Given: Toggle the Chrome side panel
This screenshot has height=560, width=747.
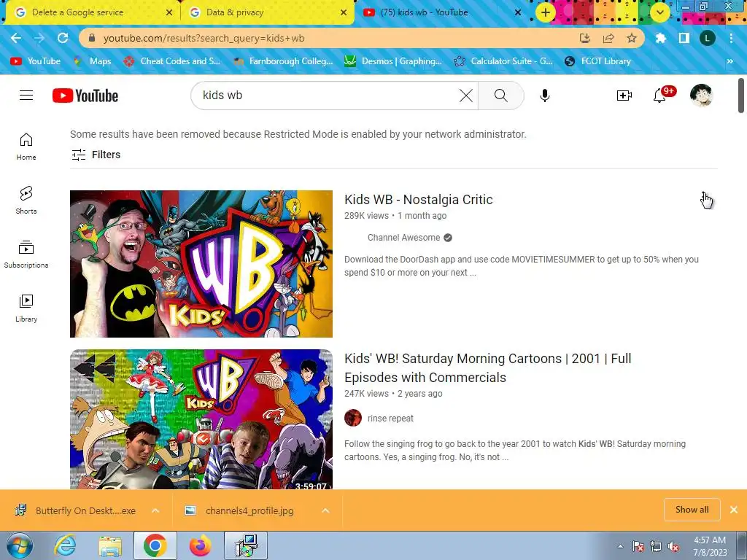Looking at the screenshot, I should [684, 38].
